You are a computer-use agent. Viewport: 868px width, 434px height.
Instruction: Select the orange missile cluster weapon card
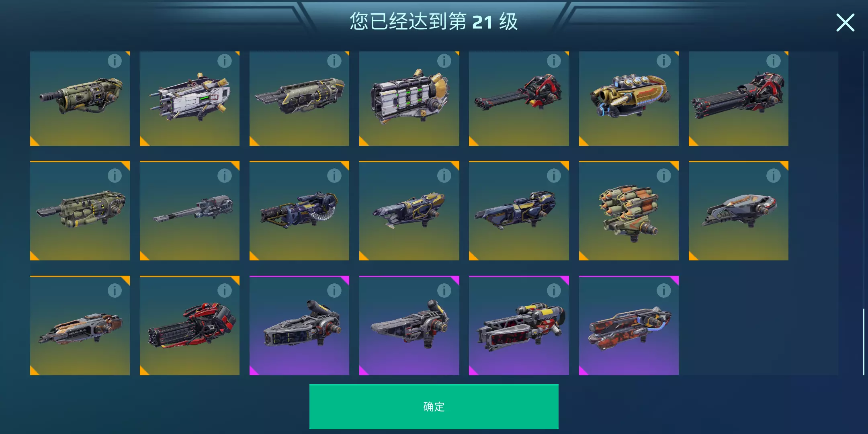tap(629, 211)
